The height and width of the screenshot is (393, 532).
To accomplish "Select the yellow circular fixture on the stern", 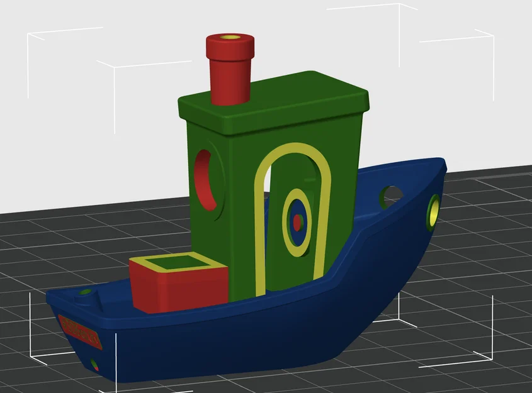I will pos(436,212).
